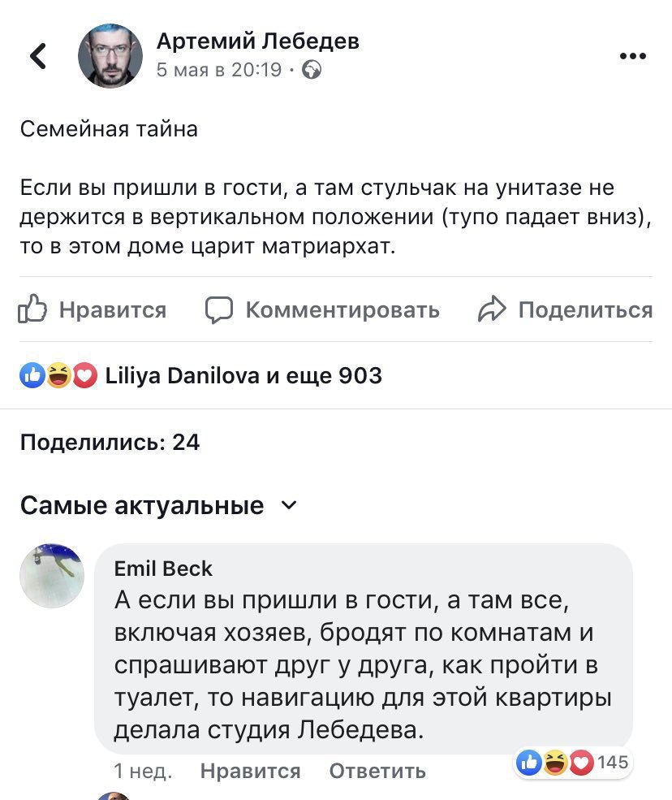Open the post's reaction emoji cluster

coord(58,375)
